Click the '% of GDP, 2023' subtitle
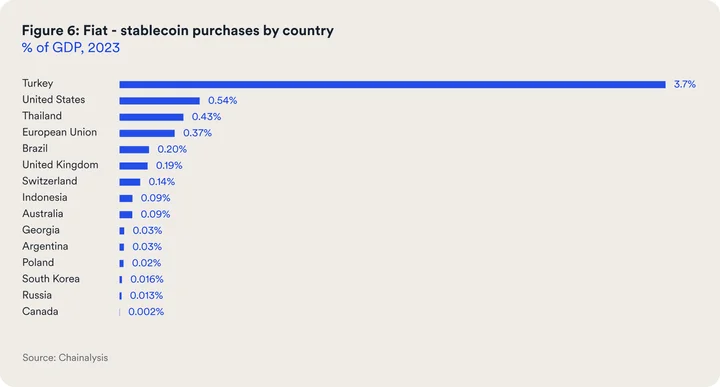 pyautogui.click(x=71, y=48)
